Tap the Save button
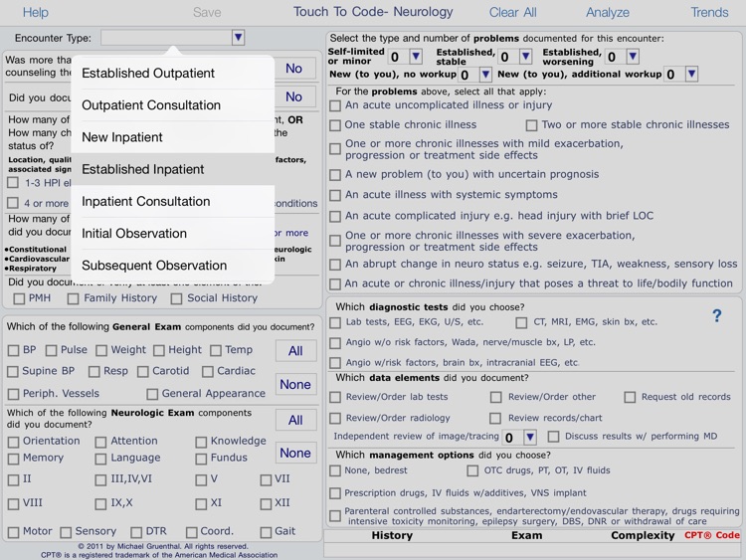 pyautogui.click(x=207, y=12)
